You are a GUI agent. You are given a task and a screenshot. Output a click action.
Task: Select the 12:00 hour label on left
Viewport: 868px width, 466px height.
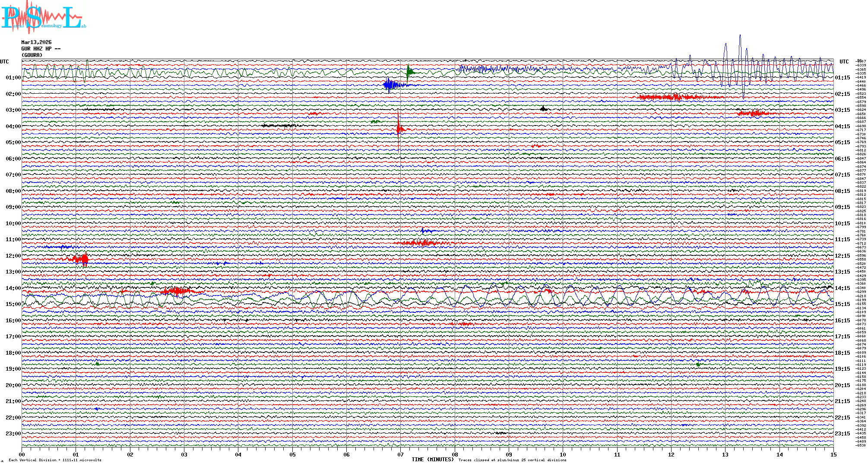13,256
